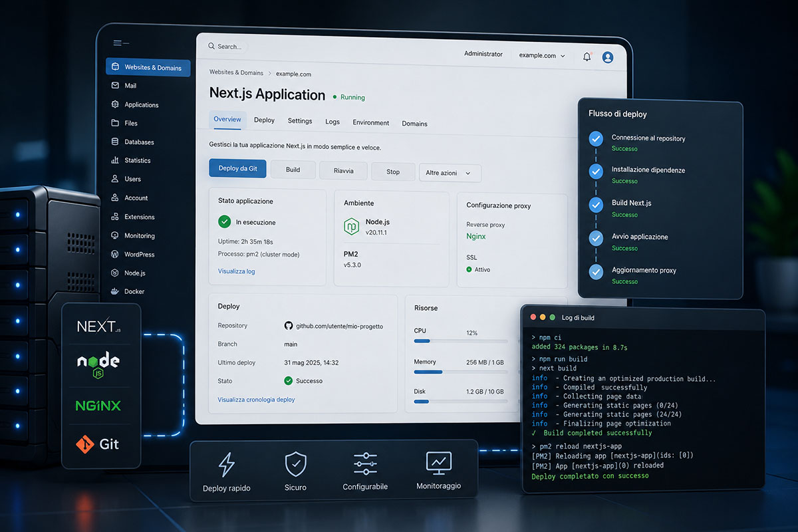Click the Build button
The width and height of the screenshot is (798, 532).
coord(293,170)
